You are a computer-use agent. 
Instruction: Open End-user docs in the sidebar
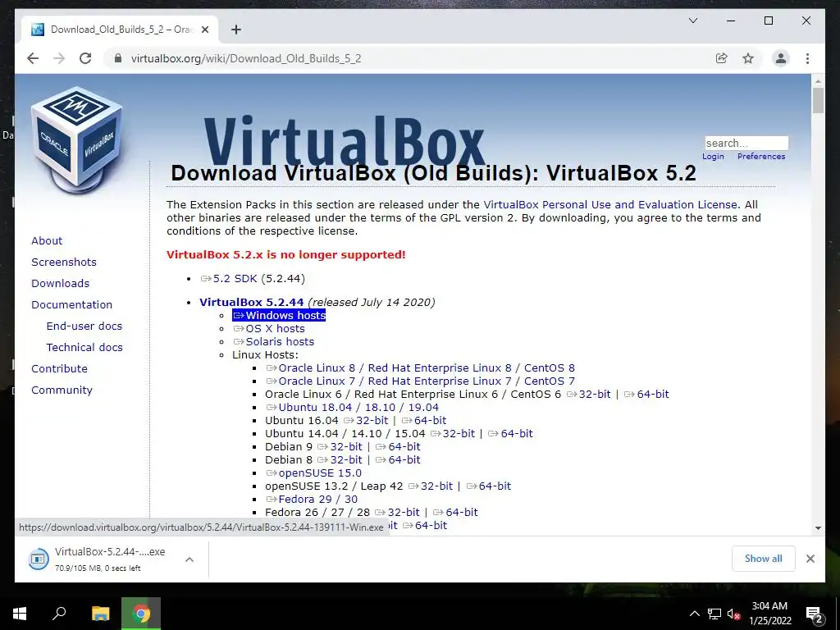(84, 326)
